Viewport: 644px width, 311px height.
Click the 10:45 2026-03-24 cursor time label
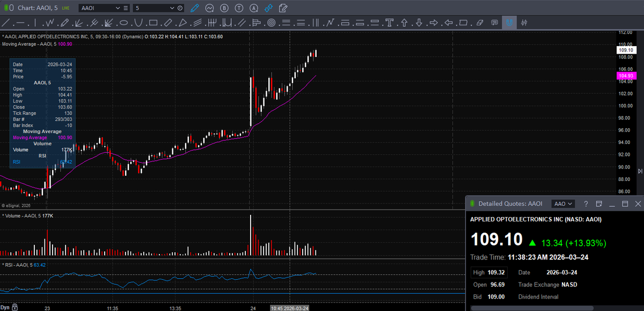290,308
